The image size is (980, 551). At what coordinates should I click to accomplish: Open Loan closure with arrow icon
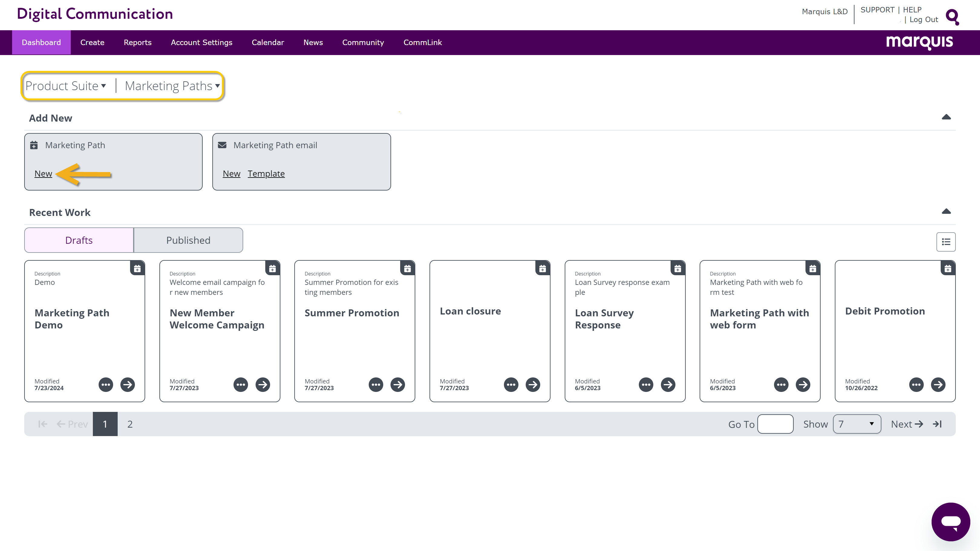point(533,384)
